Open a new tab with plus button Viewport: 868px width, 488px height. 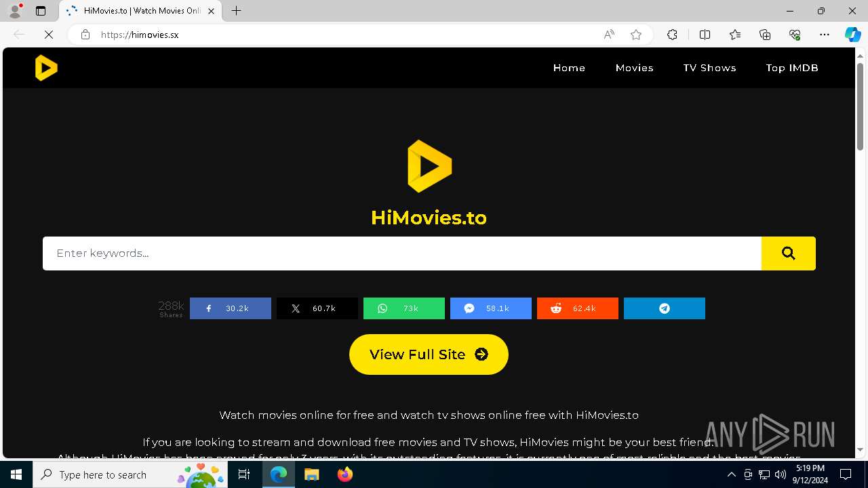point(236,11)
